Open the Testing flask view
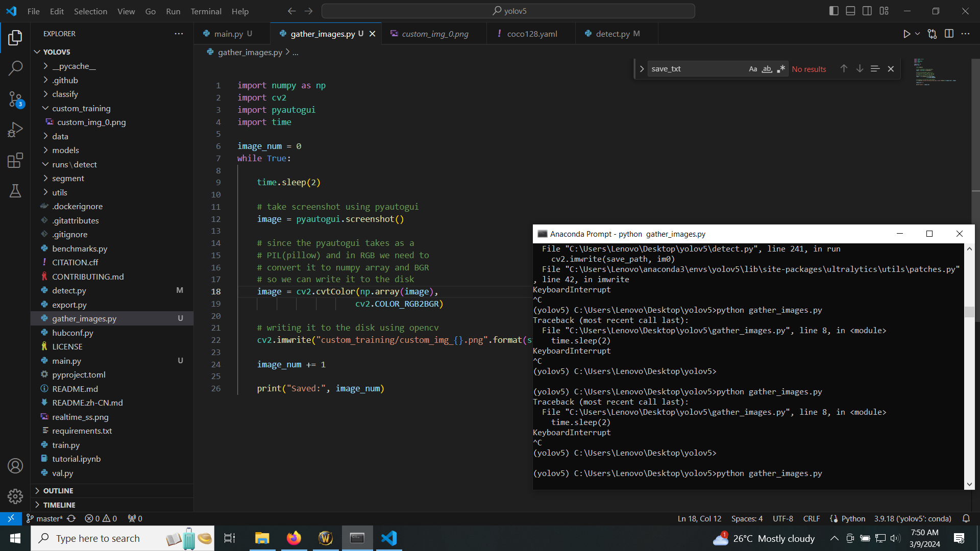This screenshot has width=980, height=551. pos(15,191)
